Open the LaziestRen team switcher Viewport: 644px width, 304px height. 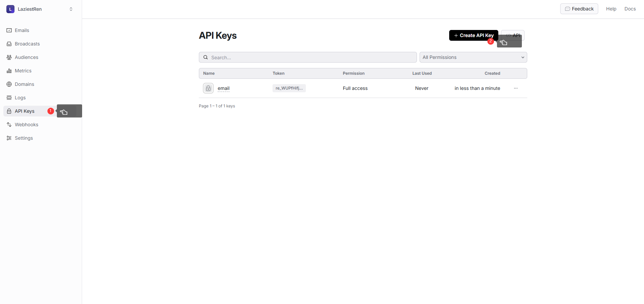[40, 9]
